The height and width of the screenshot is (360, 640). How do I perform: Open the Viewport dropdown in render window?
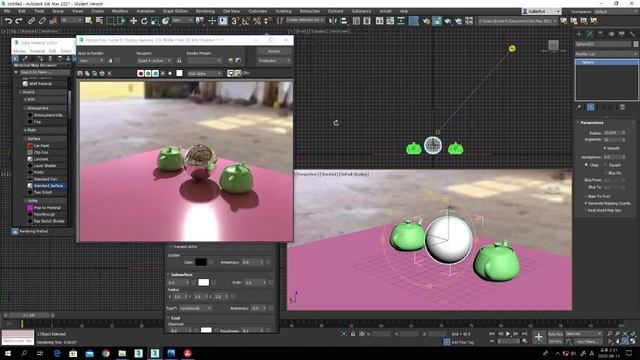pos(154,60)
